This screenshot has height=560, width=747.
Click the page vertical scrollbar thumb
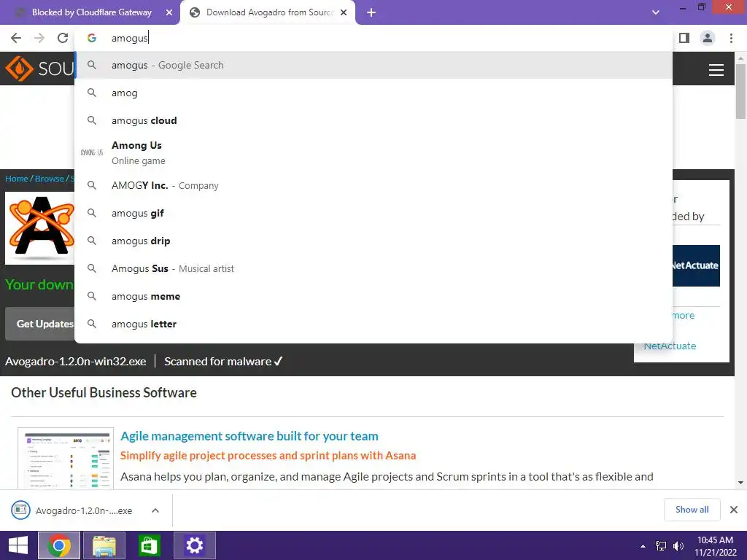pyautogui.click(x=740, y=90)
